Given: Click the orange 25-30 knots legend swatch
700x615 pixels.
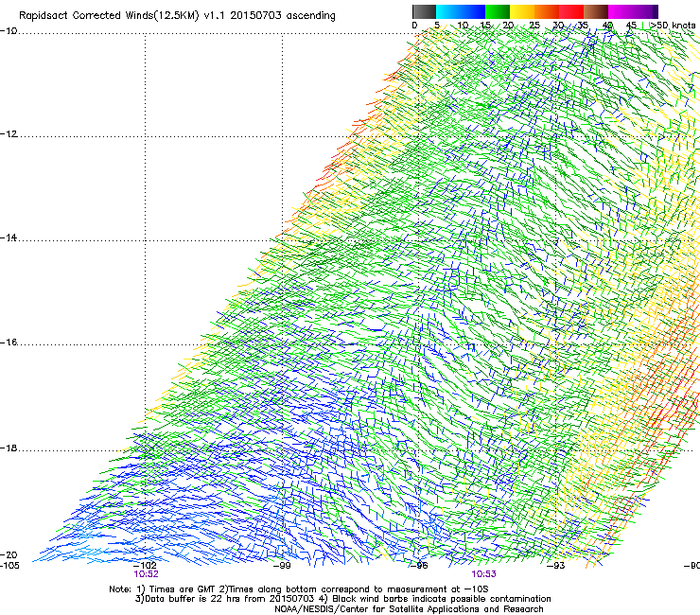Looking at the screenshot, I should 547,11.
